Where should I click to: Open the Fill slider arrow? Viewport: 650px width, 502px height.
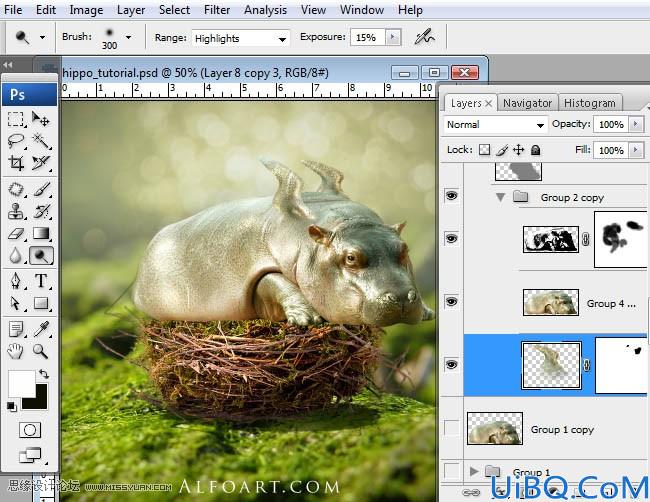pos(636,150)
